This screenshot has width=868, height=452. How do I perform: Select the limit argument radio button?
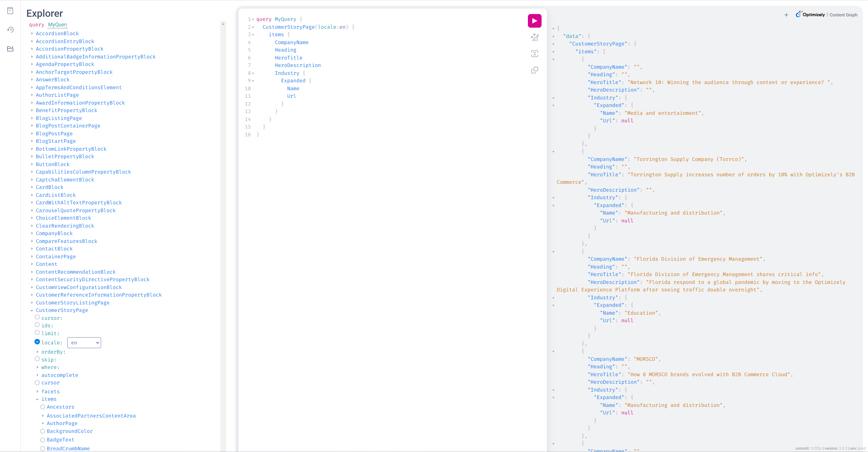click(x=37, y=332)
